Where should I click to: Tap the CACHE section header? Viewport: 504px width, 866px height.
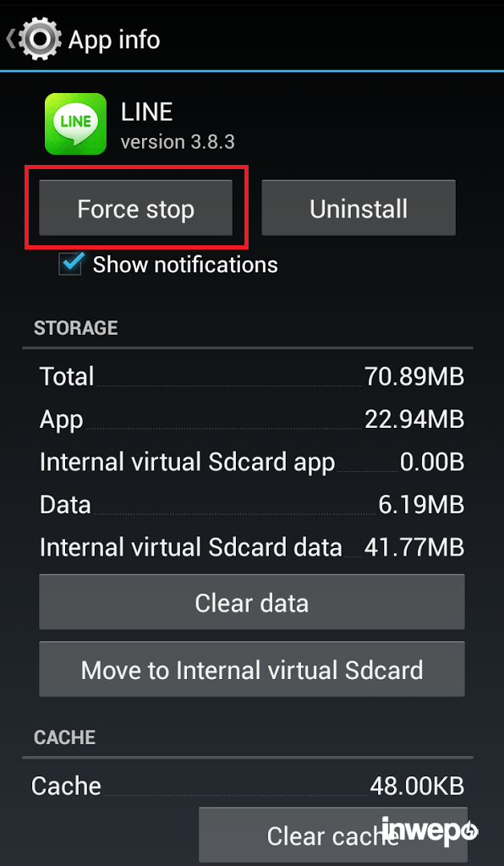(x=64, y=737)
